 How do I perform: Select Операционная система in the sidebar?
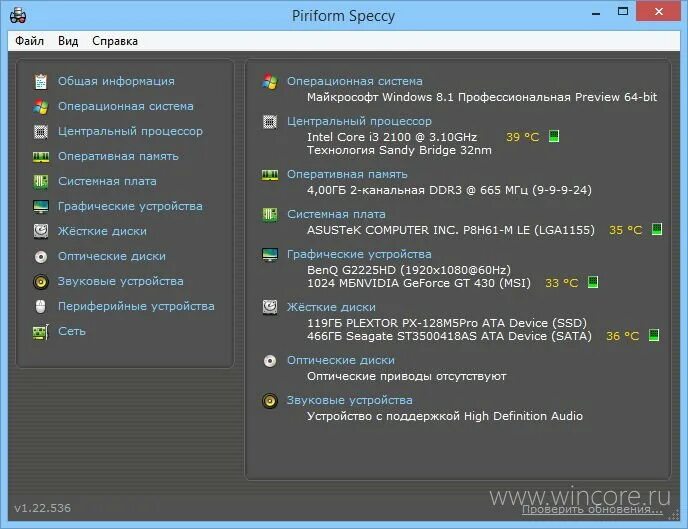click(126, 106)
